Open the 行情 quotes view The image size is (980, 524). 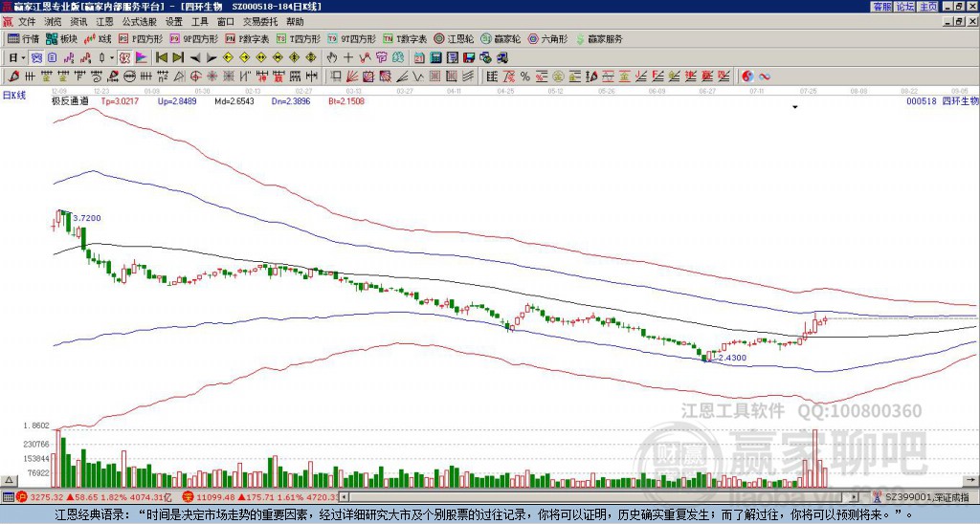pos(23,38)
